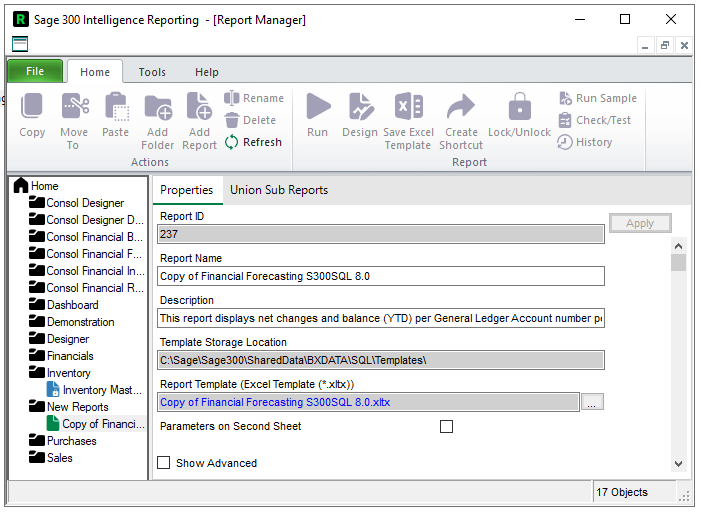
Task: Minimize the inner Report Manager window
Action: pos(645,45)
